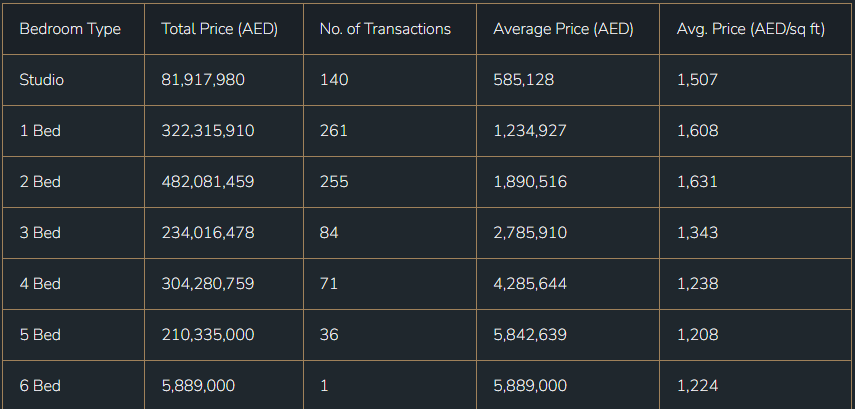Screen dimensions: 855x409
Task: Select the 3 Bed row label
Action: [x=40, y=233]
